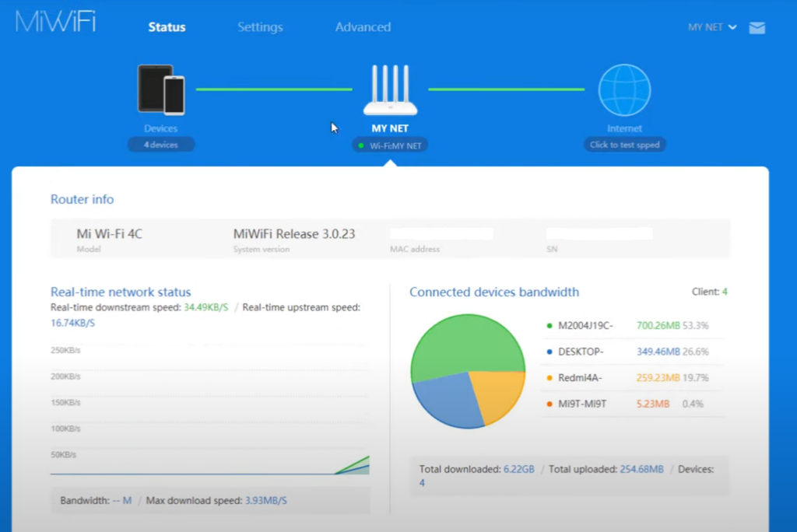The image size is (797, 532).
Task: Click the 53.3% share value
Action: (x=695, y=326)
